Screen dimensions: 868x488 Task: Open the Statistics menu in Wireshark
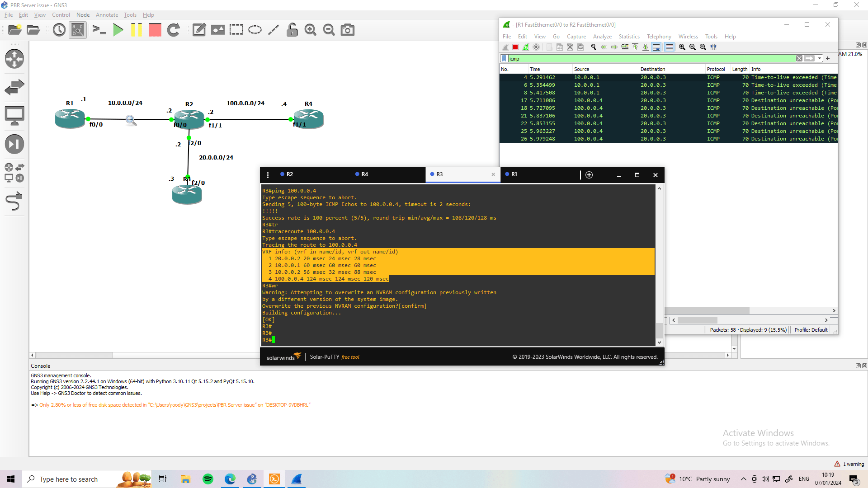click(x=629, y=37)
